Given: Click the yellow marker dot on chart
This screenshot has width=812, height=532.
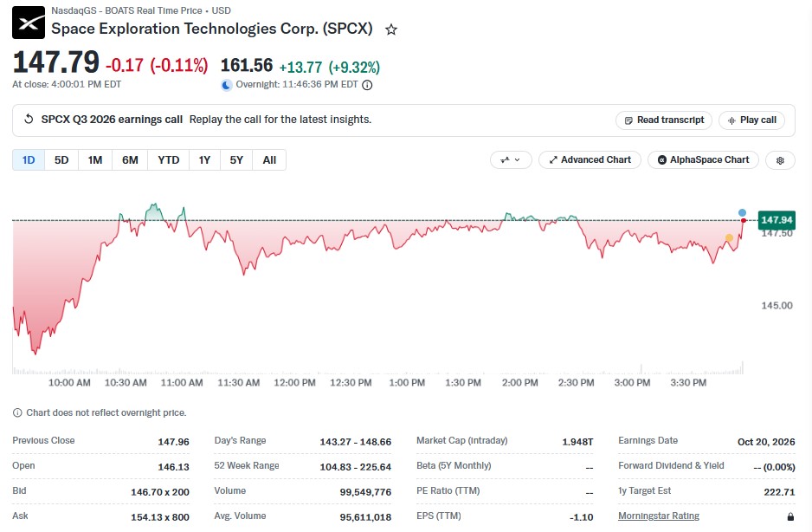Looking at the screenshot, I should click(x=729, y=238).
